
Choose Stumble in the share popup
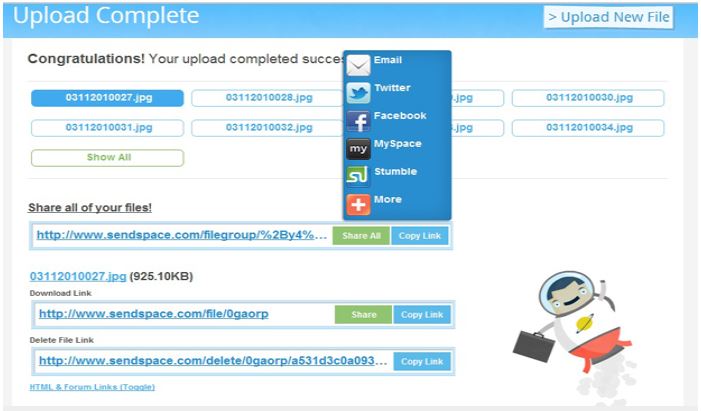tap(395, 171)
